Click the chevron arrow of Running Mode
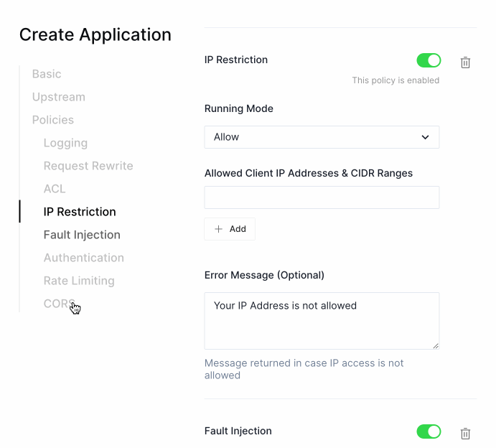 pyautogui.click(x=425, y=137)
